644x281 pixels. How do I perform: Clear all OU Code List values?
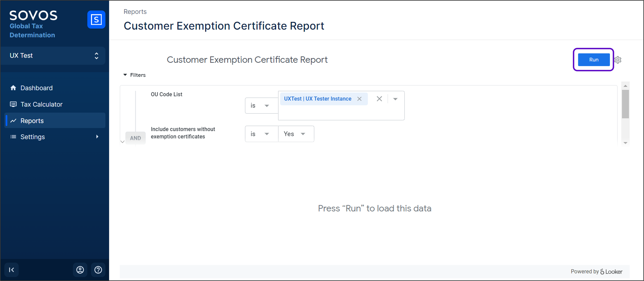coord(379,99)
